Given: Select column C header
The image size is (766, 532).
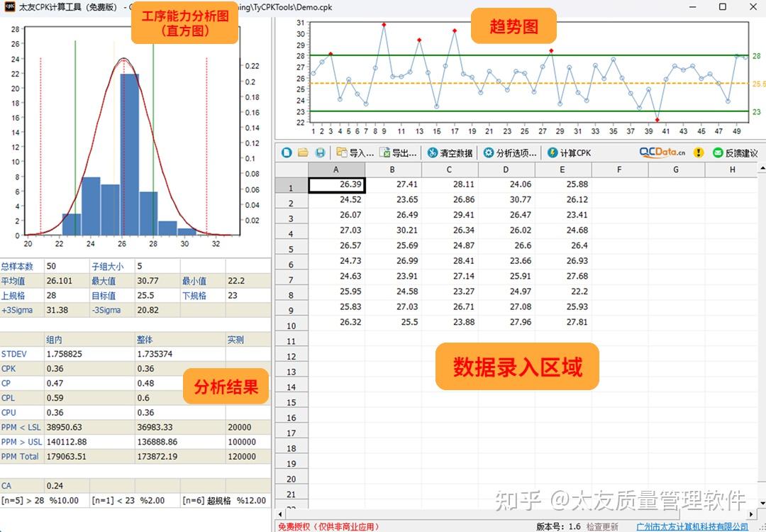Looking at the screenshot, I should (x=450, y=170).
